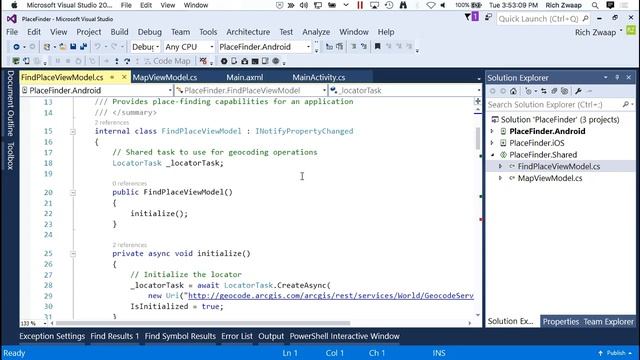This screenshot has height=360, width=640.
Task: Open the Team menu
Action: coord(180,32)
